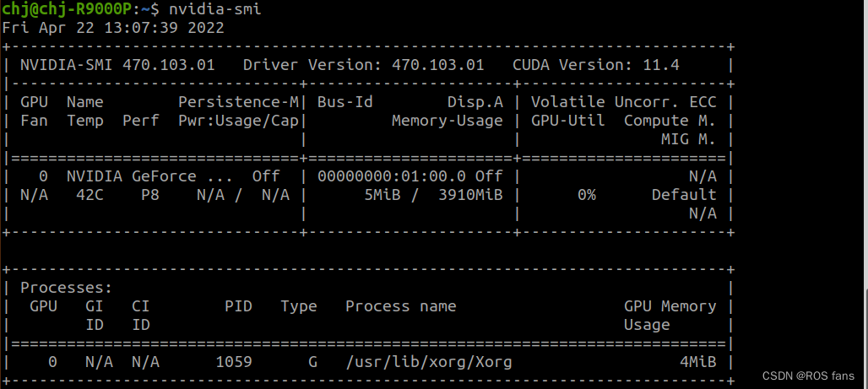Click the Driver Version: 470.103.01 entry
Viewport: 868px width, 389px height.
(364, 65)
